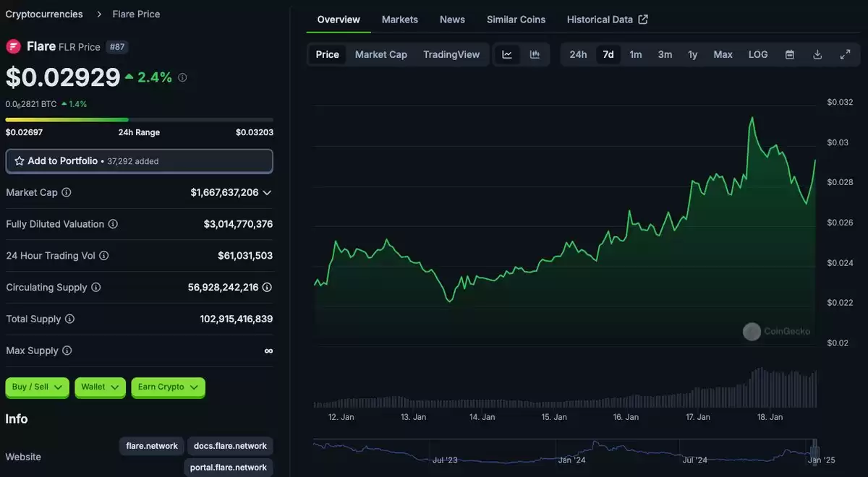
Task: Click the $61,031,503 trading volume value
Action: coord(245,256)
